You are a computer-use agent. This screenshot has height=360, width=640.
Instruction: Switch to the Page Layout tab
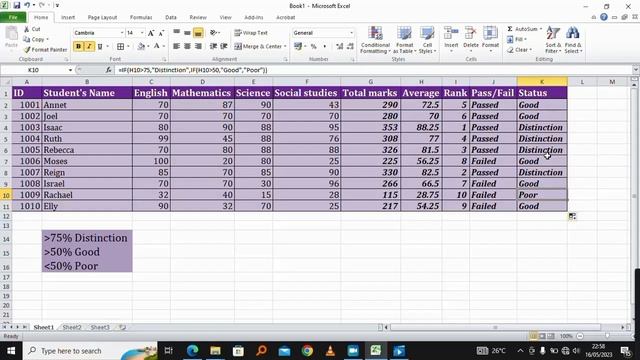pos(102,18)
